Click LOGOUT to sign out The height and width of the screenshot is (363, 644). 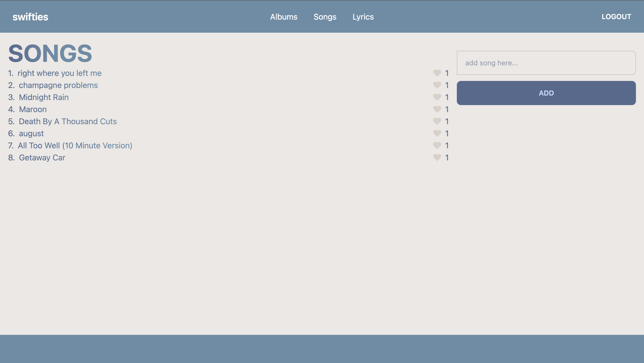tap(616, 17)
